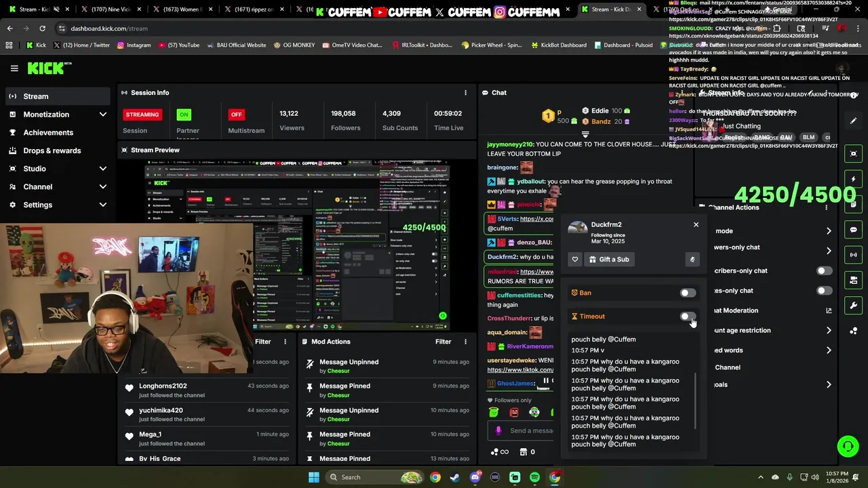This screenshot has width=868, height=488.
Task: Click the screenshot capture icon in right sidebar
Action: (x=854, y=154)
